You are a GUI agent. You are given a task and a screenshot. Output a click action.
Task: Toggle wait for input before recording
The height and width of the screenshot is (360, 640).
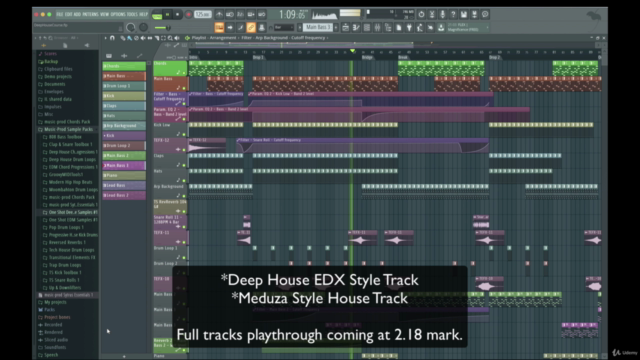point(230,15)
